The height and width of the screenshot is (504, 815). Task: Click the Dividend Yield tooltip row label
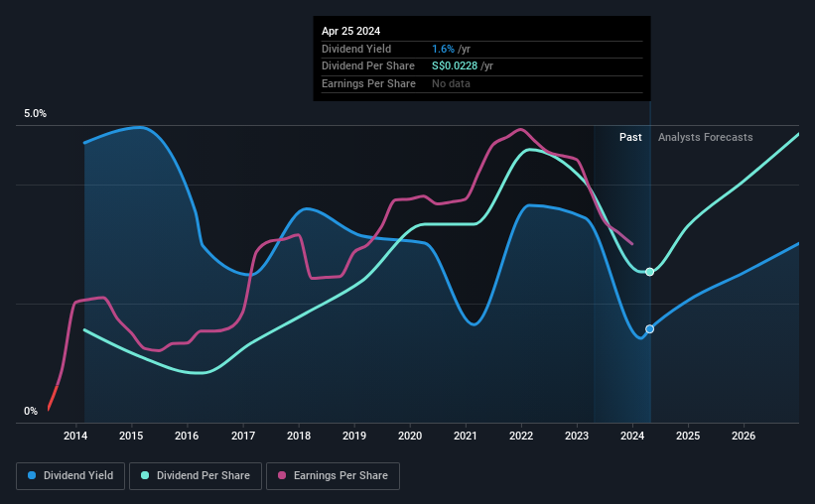[x=356, y=49]
